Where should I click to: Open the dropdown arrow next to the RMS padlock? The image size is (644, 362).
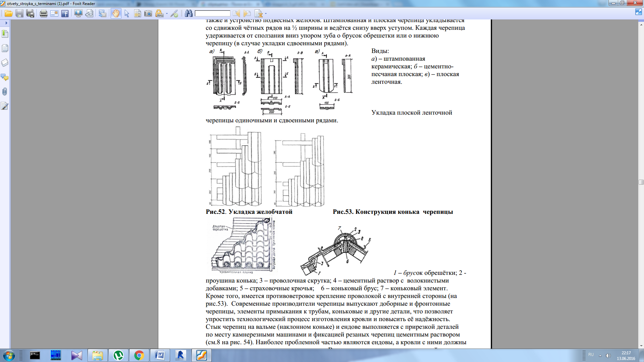(167, 14)
